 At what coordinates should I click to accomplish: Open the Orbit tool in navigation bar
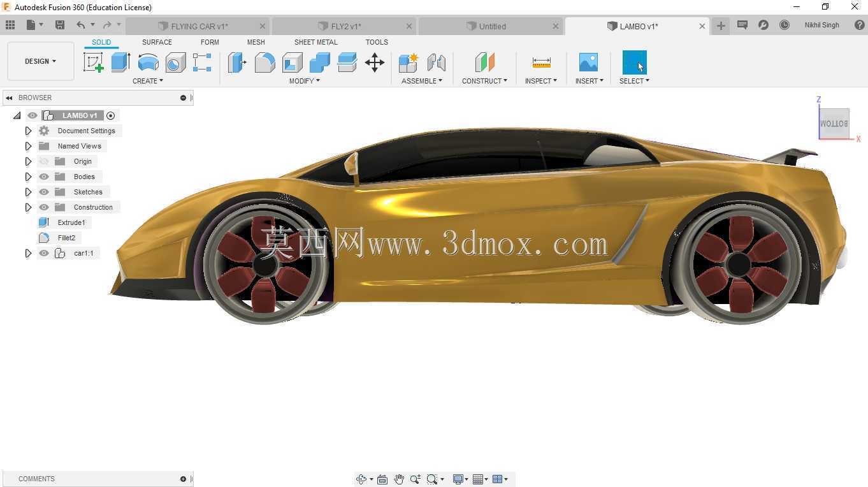click(361, 479)
